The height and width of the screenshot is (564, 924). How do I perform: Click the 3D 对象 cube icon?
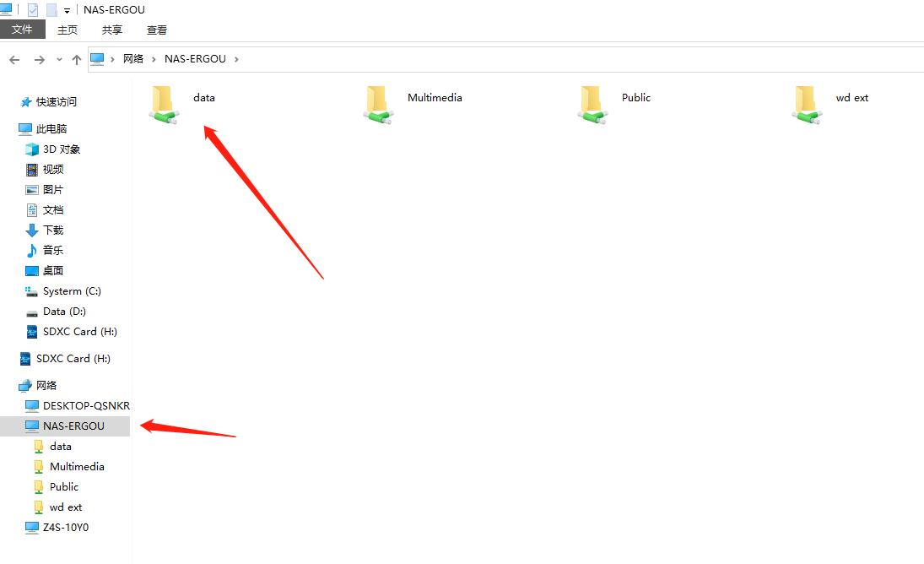[x=32, y=149]
